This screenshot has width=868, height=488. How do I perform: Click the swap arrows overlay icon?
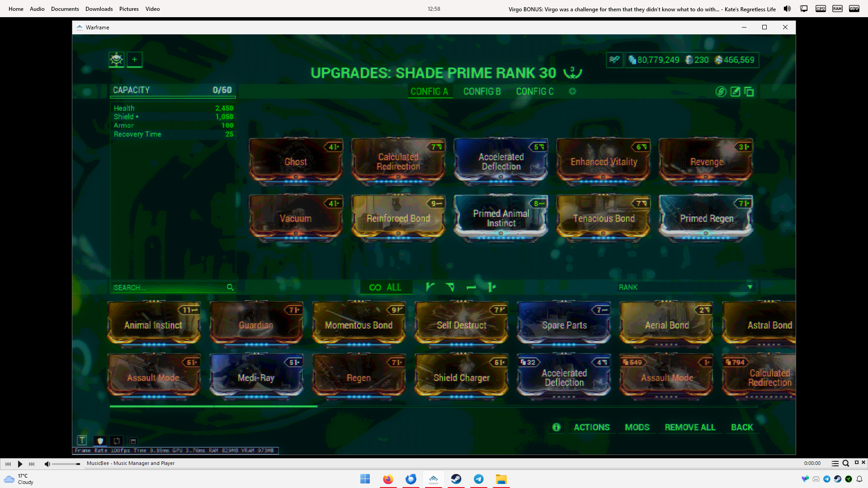point(117,441)
